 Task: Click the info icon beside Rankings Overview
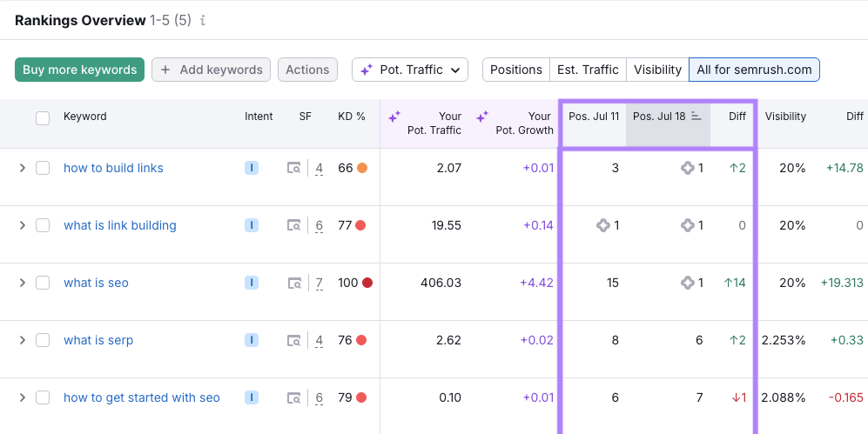click(203, 21)
